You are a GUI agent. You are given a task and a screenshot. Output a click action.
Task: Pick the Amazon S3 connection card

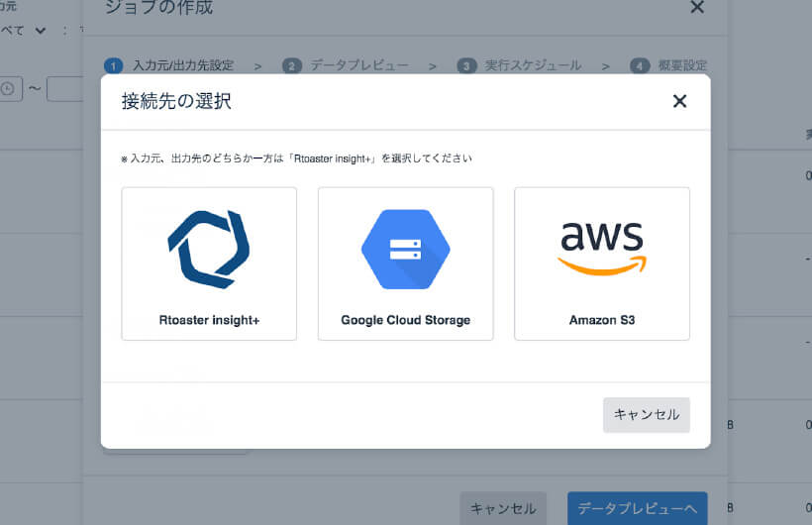pyautogui.click(x=602, y=263)
